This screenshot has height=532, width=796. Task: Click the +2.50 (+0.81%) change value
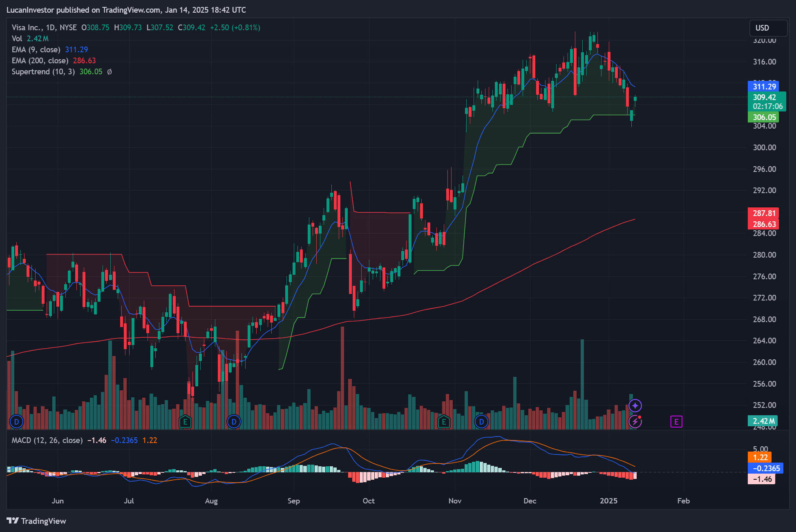click(x=235, y=27)
